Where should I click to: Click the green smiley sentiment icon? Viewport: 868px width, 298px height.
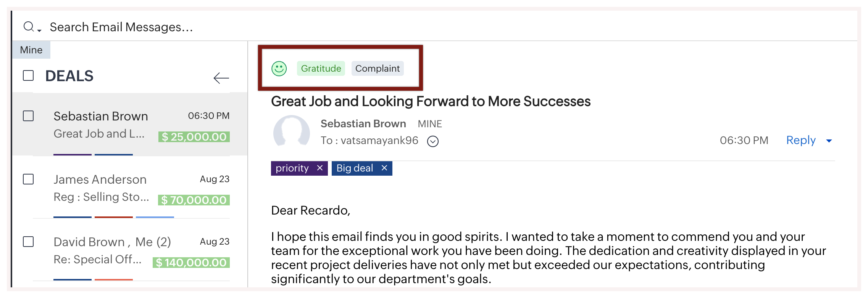(x=279, y=69)
